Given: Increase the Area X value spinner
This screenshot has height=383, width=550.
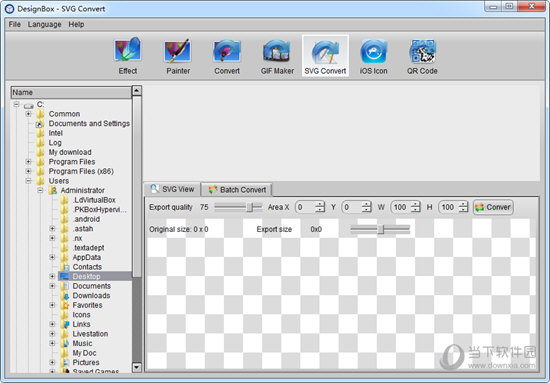Looking at the screenshot, I should tap(320, 204).
